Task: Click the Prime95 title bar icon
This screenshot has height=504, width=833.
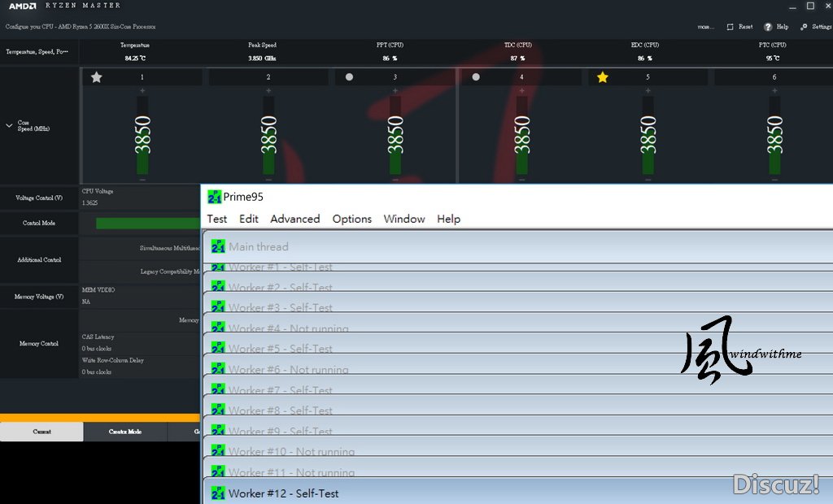Action: pos(214,197)
